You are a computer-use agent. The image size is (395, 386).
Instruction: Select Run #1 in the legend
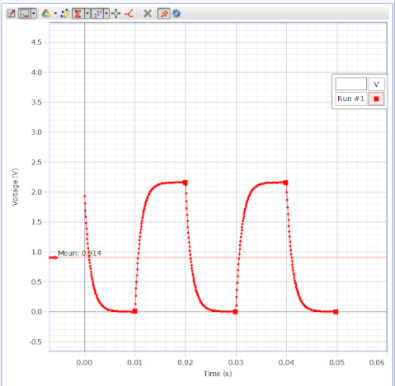coord(351,99)
